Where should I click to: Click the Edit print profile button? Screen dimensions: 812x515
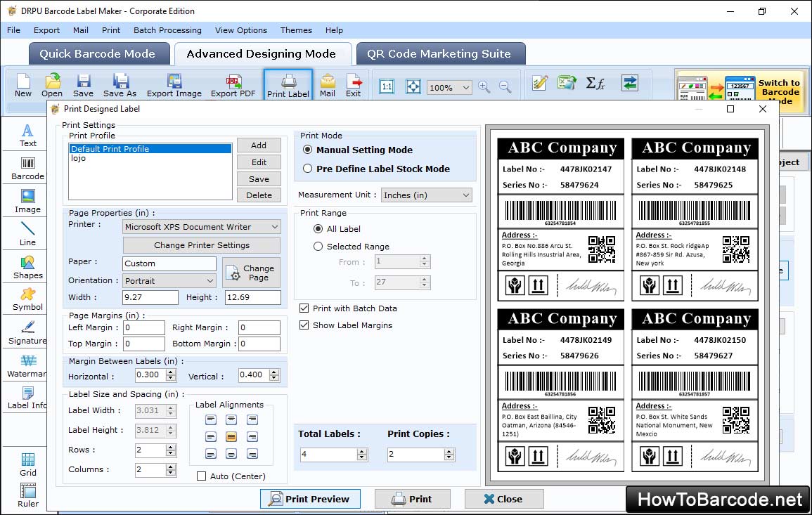click(x=259, y=162)
